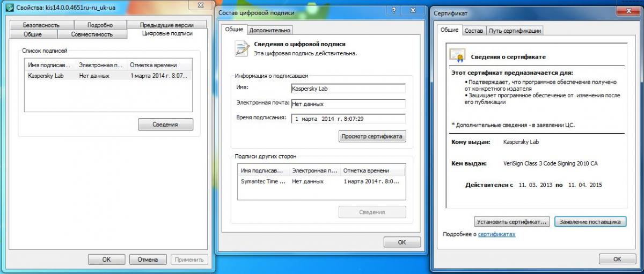This screenshot has height=274, width=644.
Task: Click the digital signature document icon
Action: [x=241, y=48]
